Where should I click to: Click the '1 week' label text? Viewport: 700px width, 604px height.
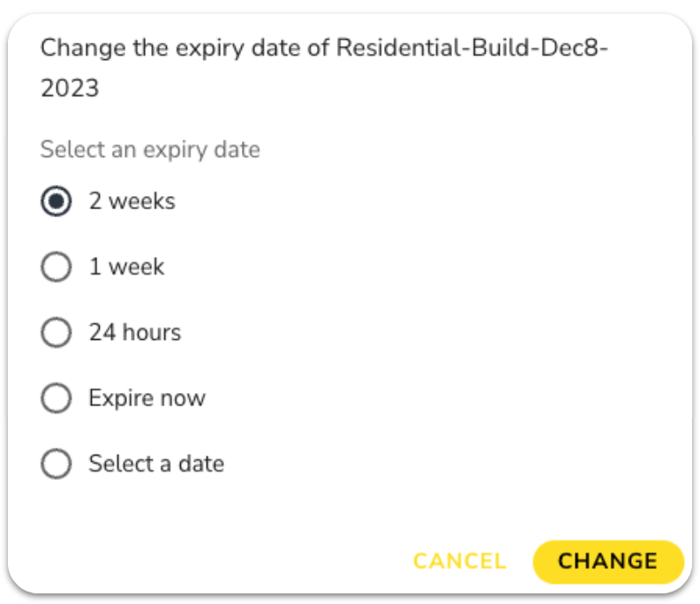(126, 267)
